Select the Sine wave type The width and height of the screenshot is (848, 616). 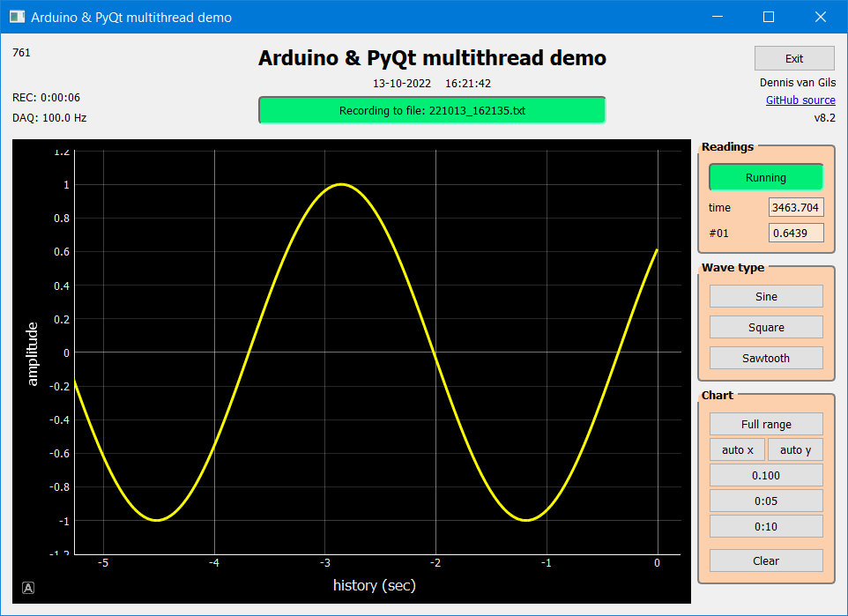point(766,296)
